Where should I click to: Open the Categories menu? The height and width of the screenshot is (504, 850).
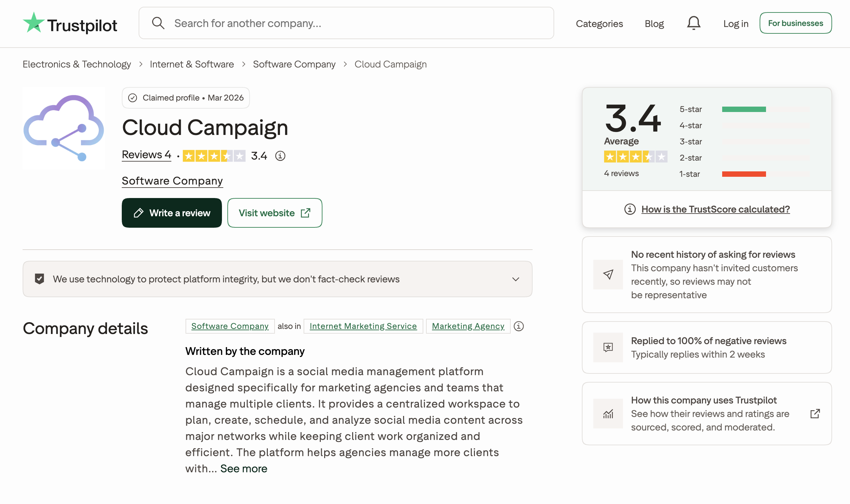(x=599, y=23)
